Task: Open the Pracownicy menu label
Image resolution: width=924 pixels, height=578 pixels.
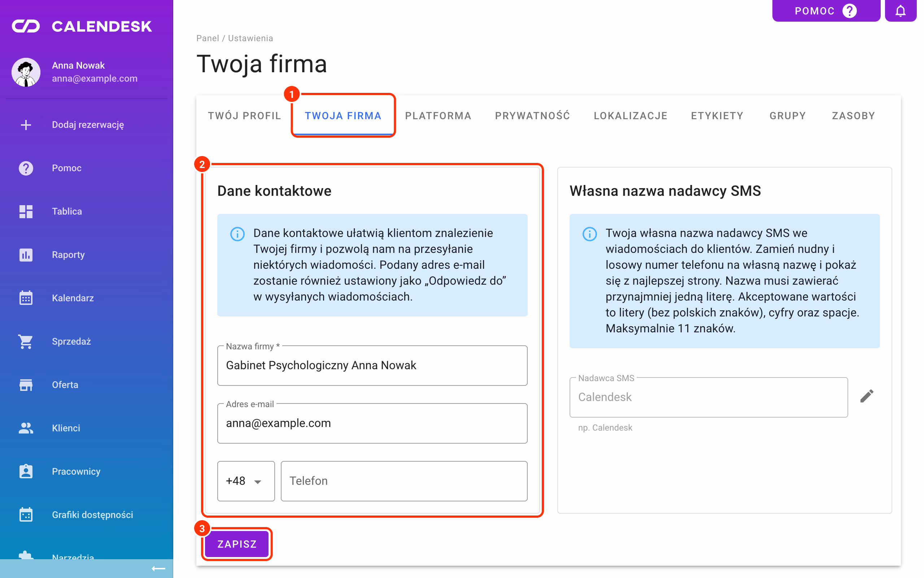Action: pos(76,471)
